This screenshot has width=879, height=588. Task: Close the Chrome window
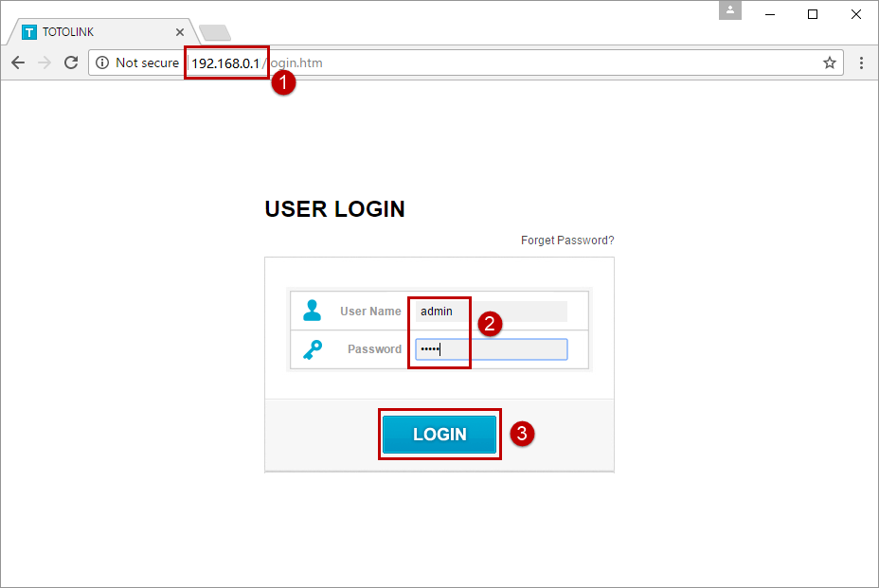point(855,14)
